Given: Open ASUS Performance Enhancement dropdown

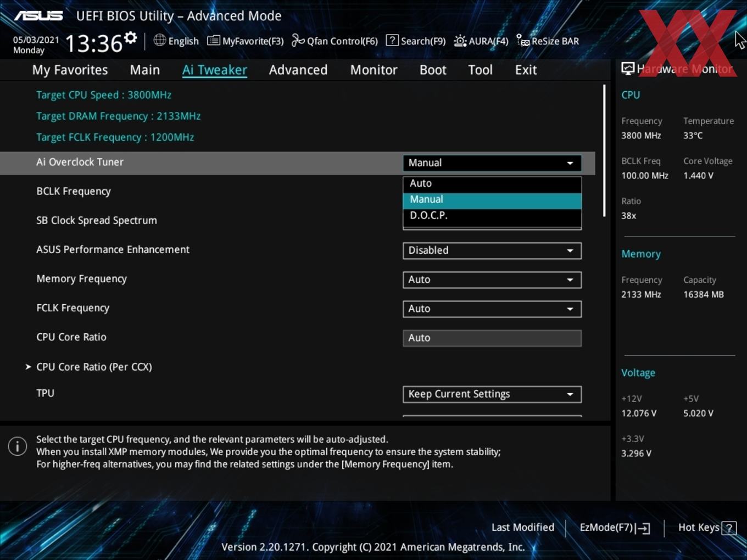Looking at the screenshot, I should [492, 250].
